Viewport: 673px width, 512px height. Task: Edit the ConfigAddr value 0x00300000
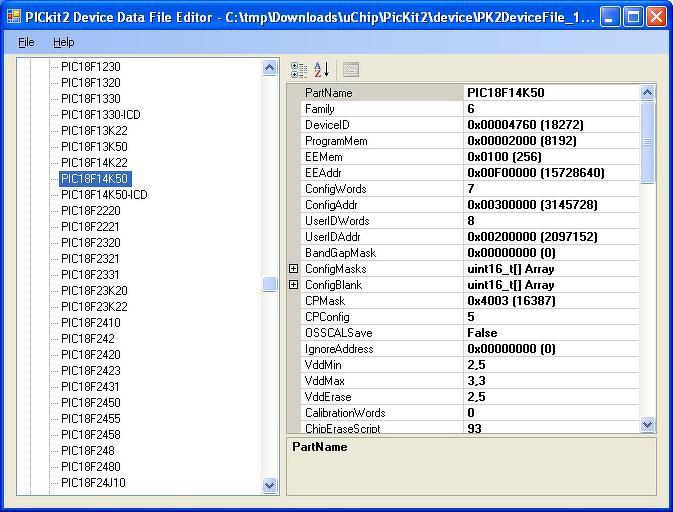(x=552, y=205)
